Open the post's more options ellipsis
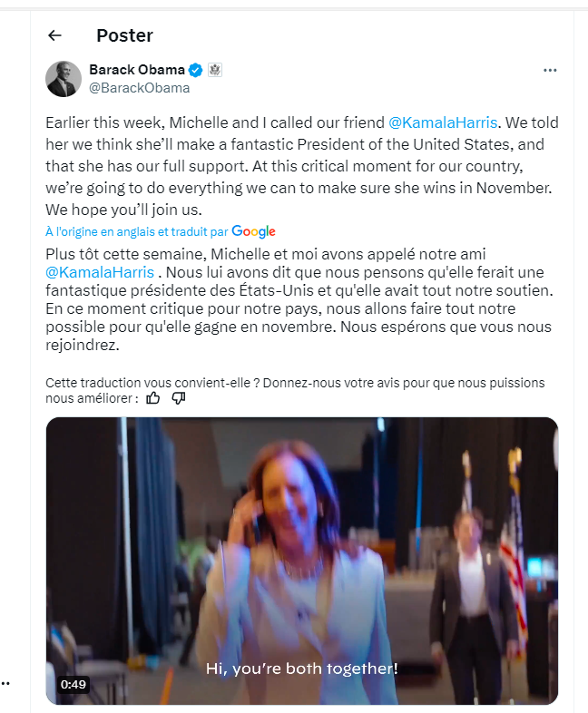Viewport: 588px width, 713px height. coord(550,70)
